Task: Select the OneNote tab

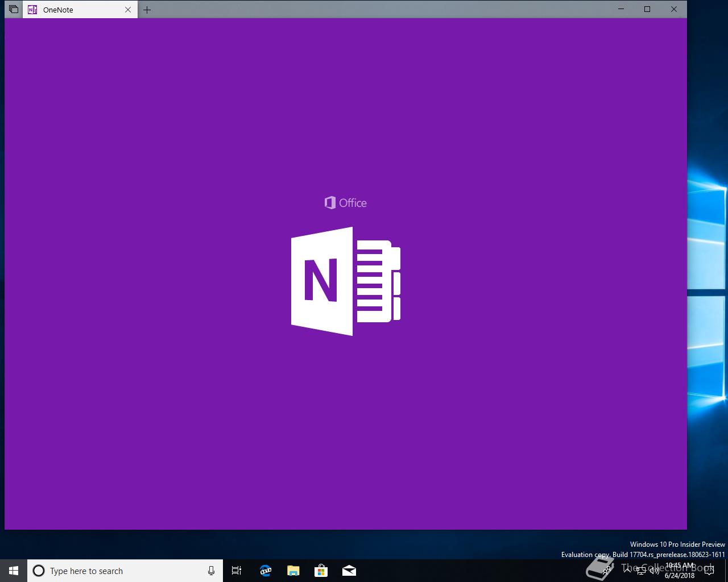Action: click(x=80, y=10)
